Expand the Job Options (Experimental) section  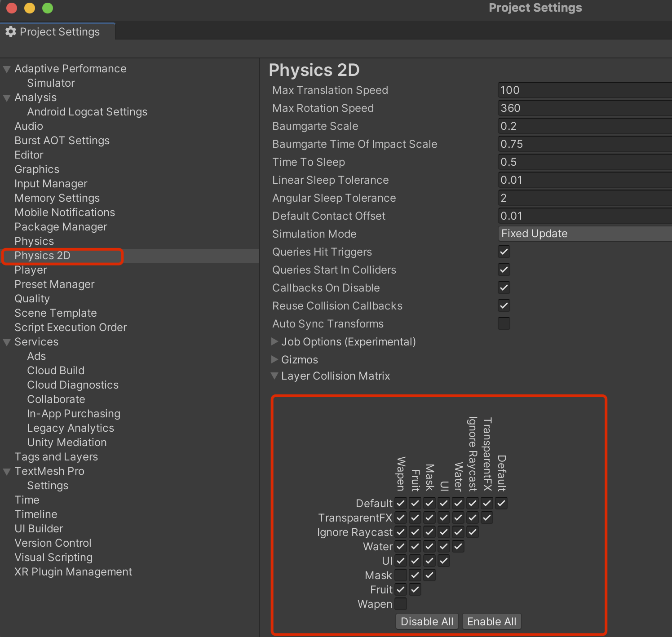274,342
